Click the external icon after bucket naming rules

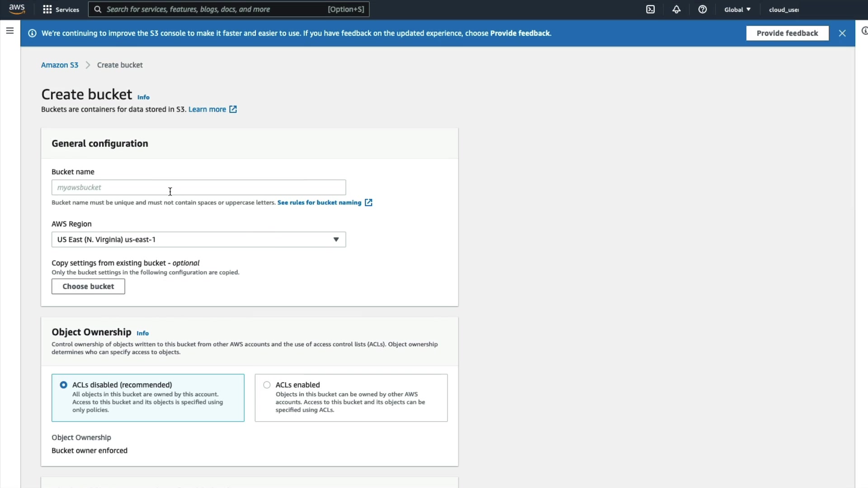[x=368, y=202]
